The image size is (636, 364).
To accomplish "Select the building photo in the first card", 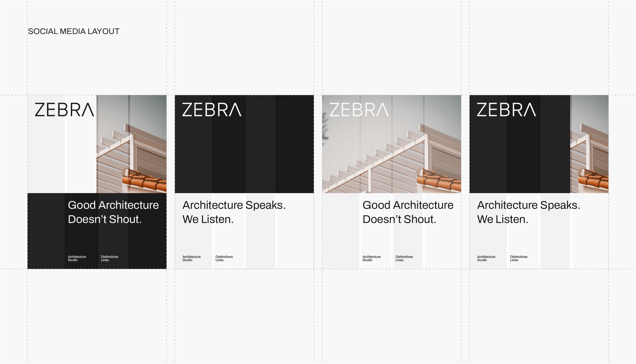I will point(131,150).
